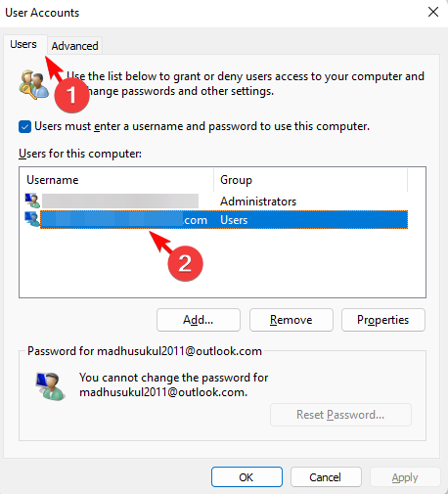Cancel the User Accounts dialog

tap(326, 477)
